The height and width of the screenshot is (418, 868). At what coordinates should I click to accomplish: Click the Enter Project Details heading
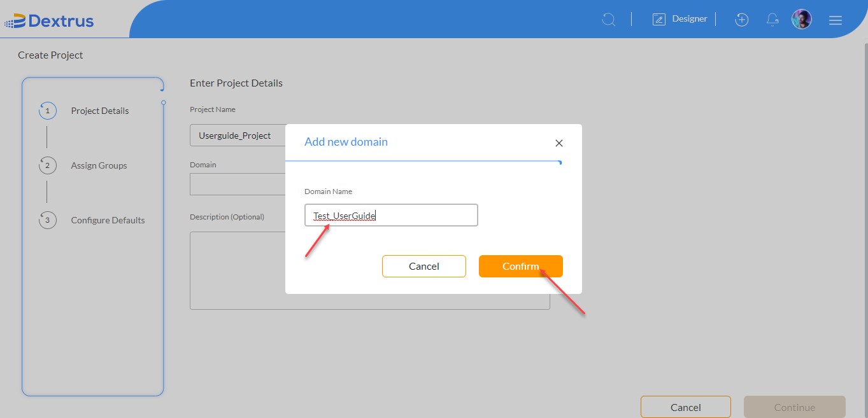pyautogui.click(x=236, y=83)
